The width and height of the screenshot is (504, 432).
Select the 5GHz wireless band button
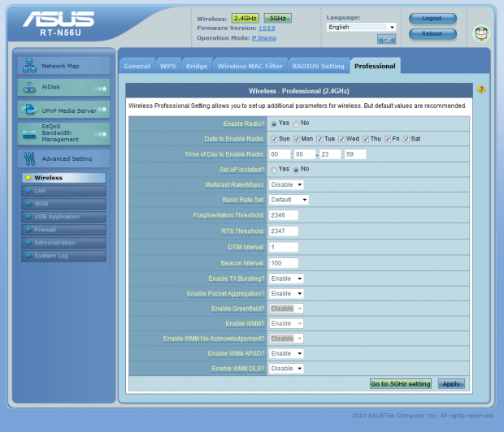click(278, 19)
